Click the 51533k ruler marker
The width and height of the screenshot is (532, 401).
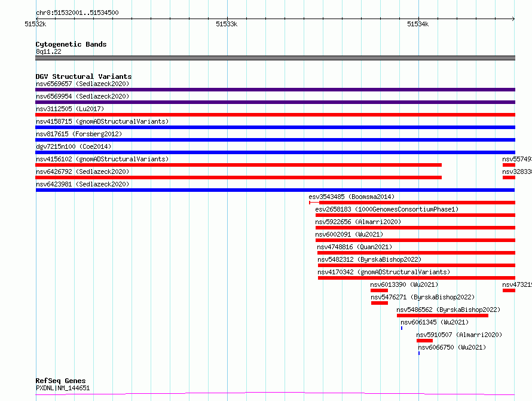pyautogui.click(x=227, y=24)
